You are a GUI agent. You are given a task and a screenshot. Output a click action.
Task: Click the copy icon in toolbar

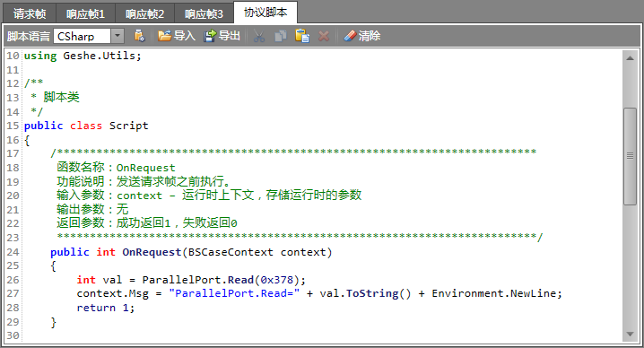281,36
